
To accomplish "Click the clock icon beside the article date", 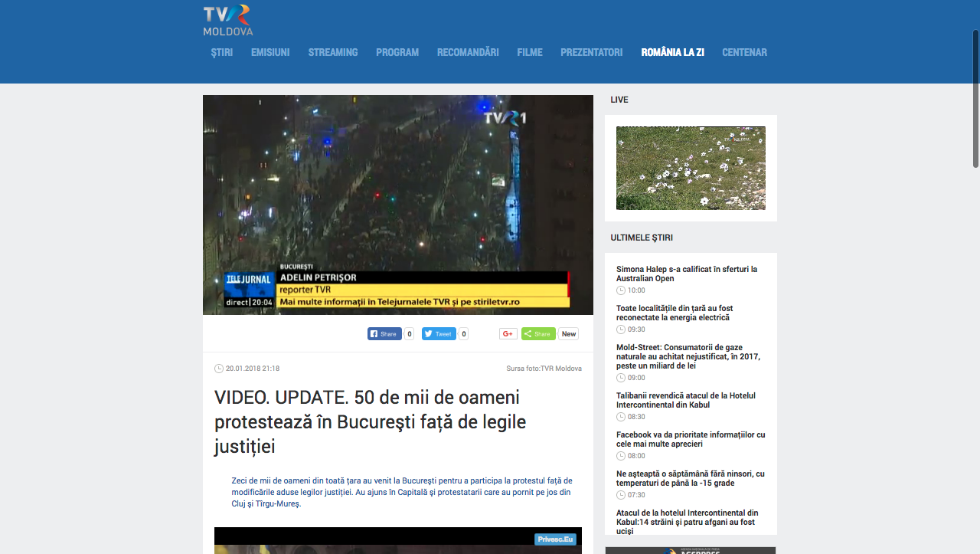I will [219, 369].
